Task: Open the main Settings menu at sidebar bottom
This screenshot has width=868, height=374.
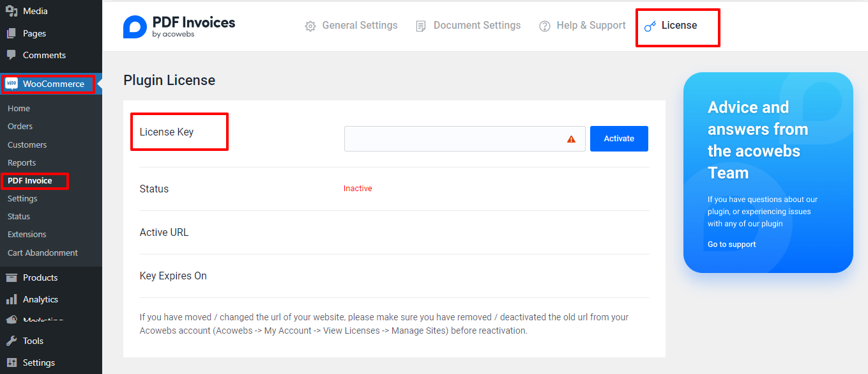Action: click(x=51, y=362)
